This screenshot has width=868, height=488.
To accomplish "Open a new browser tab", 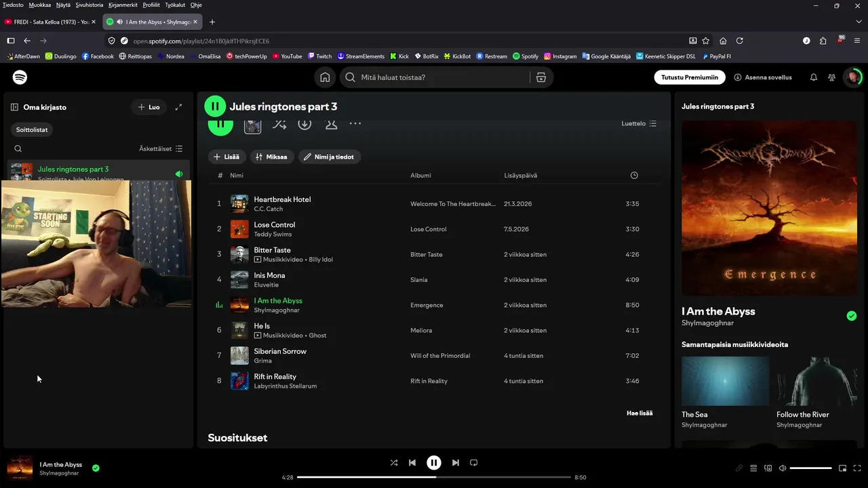I will (212, 22).
